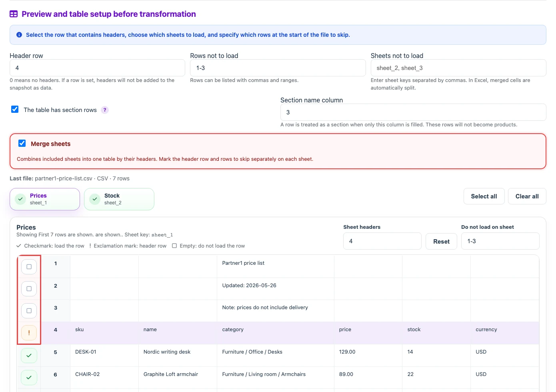Click the 'category' header cell

click(x=276, y=333)
